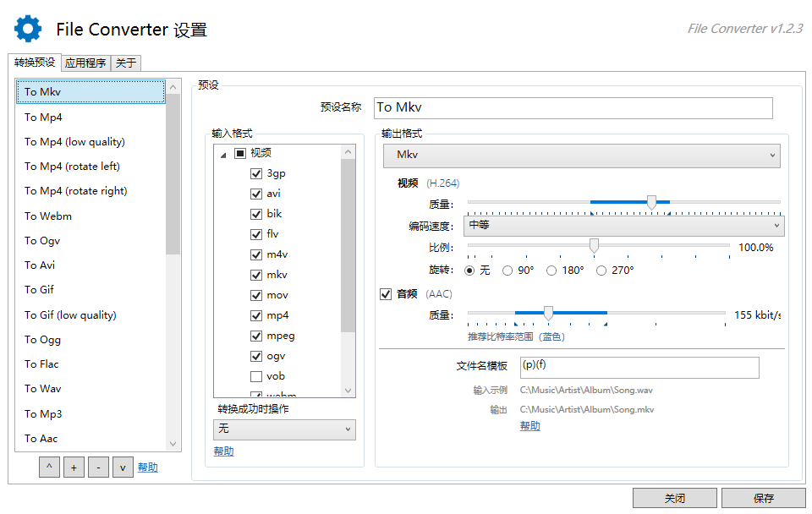Select the To Gif preset
The width and height of the screenshot is (812, 514).
pyautogui.click(x=91, y=289)
